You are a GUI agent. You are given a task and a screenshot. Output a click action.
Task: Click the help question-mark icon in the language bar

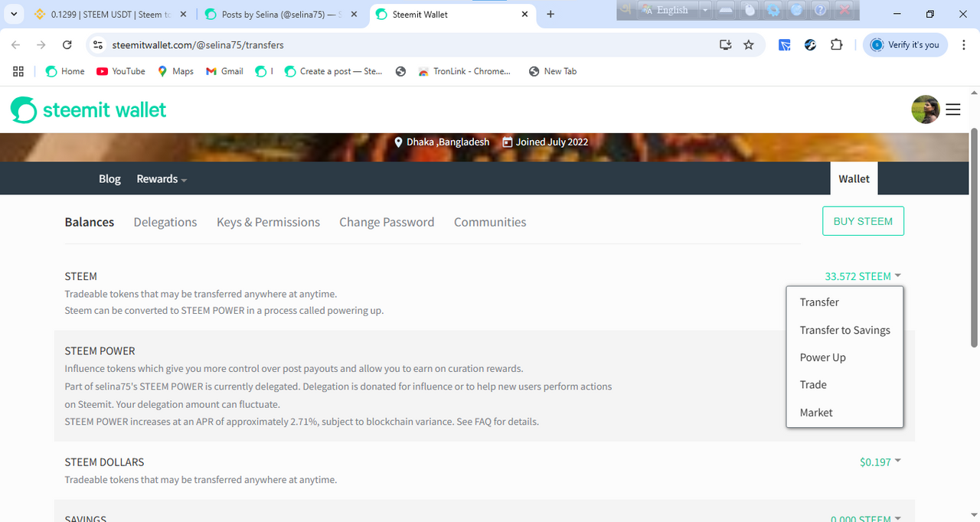(821, 9)
